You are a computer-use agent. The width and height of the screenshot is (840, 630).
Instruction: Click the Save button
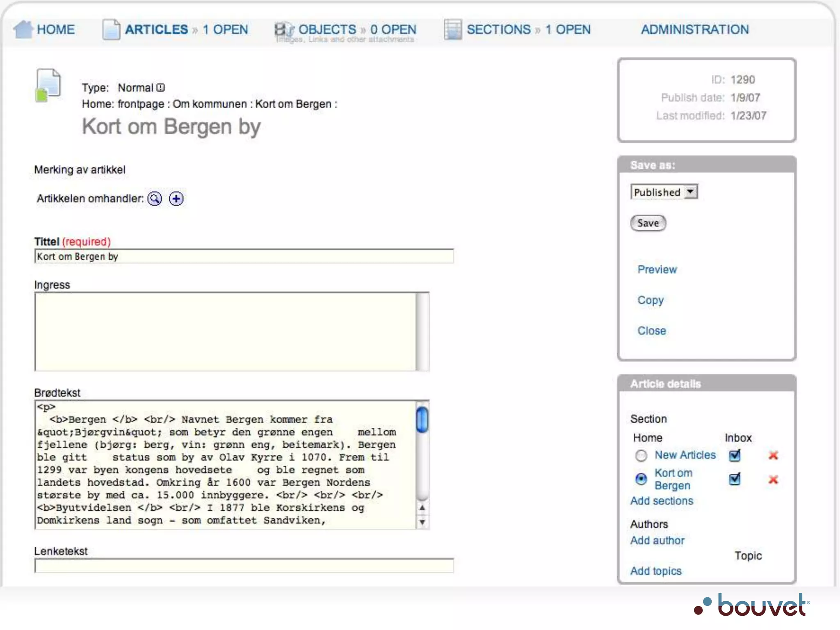pyautogui.click(x=648, y=223)
